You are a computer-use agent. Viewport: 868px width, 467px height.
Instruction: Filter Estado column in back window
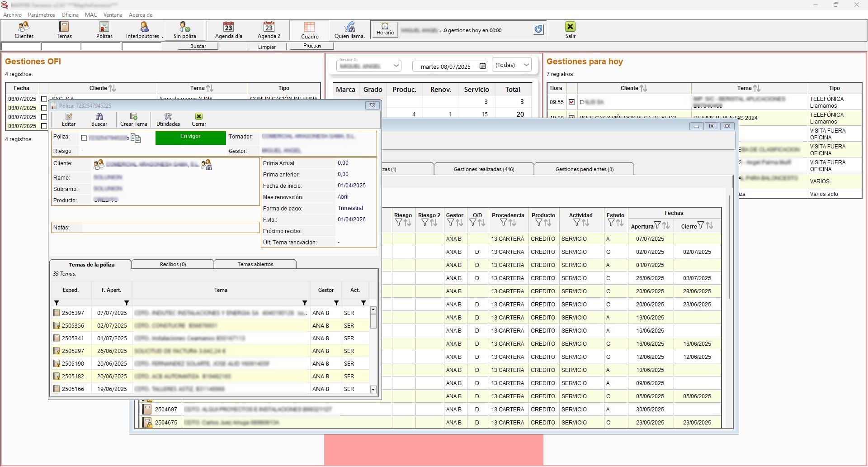tap(611, 223)
